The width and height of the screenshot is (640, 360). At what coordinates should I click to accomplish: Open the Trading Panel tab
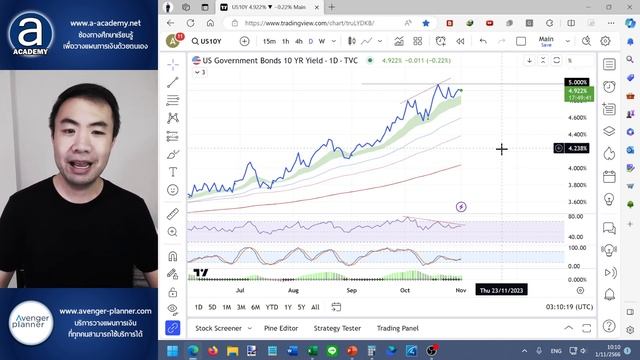point(398,328)
